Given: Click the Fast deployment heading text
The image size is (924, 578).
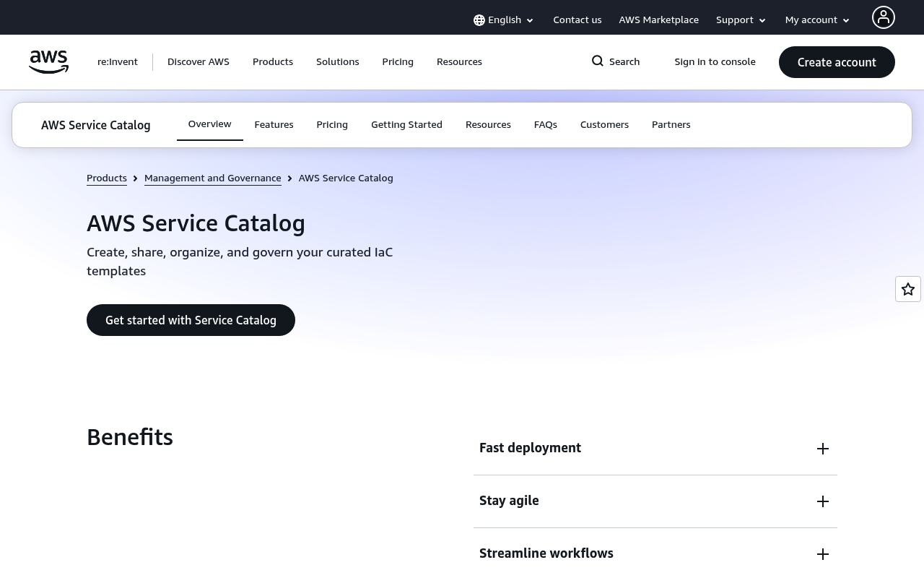Looking at the screenshot, I should (x=530, y=448).
